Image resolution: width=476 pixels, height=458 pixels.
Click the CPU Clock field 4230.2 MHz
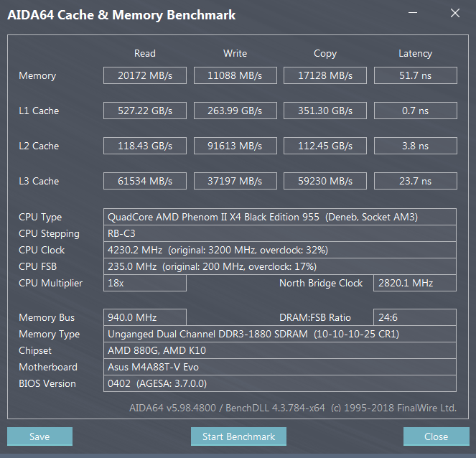tap(280, 250)
